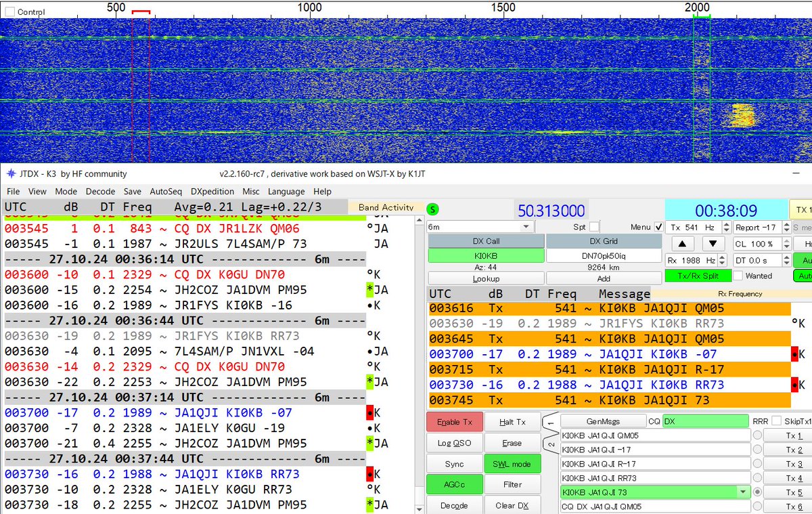
Task: Open the Misc menu
Action: 251,192
